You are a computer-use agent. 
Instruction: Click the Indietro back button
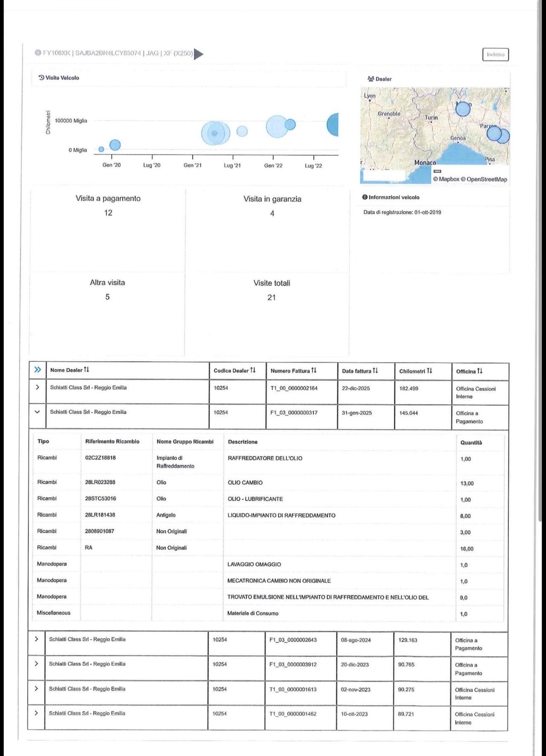click(495, 55)
